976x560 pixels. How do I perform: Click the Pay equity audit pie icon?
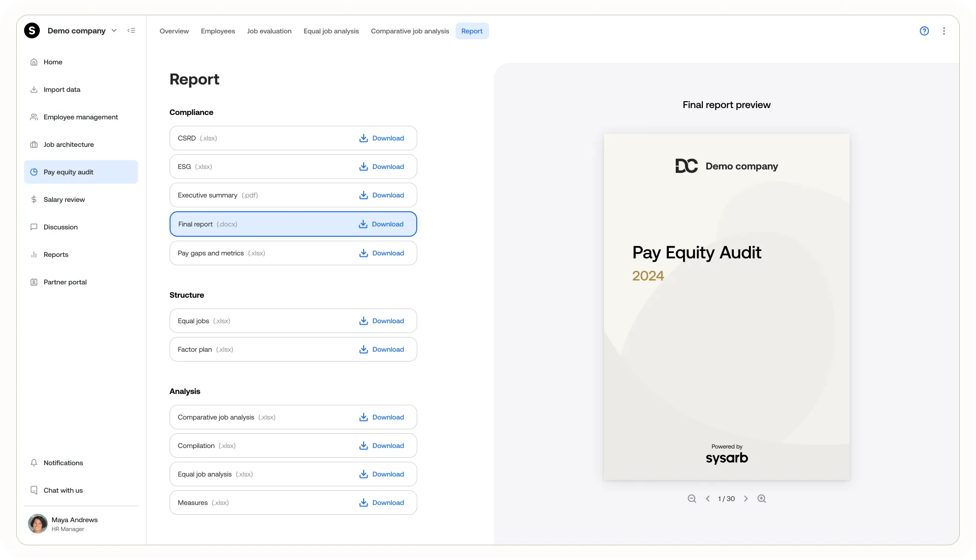pos(33,172)
